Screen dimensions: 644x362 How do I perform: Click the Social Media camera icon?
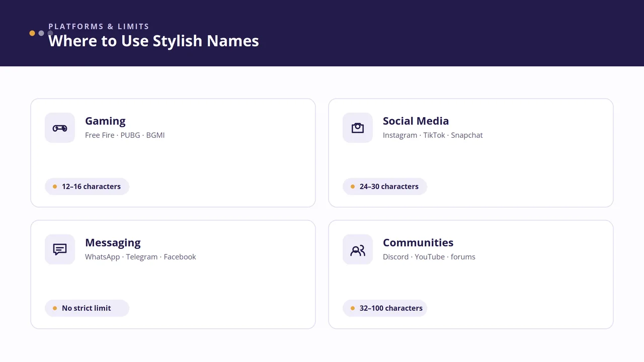(358, 128)
